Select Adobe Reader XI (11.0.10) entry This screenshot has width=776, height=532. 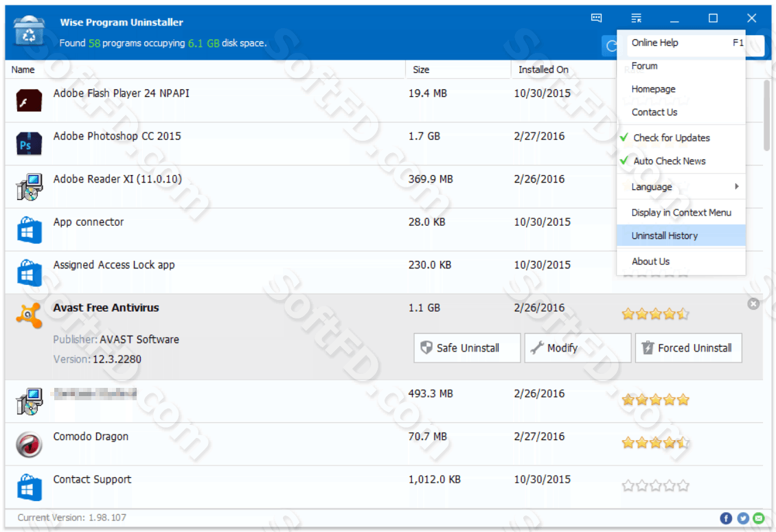pyautogui.click(x=384, y=187)
